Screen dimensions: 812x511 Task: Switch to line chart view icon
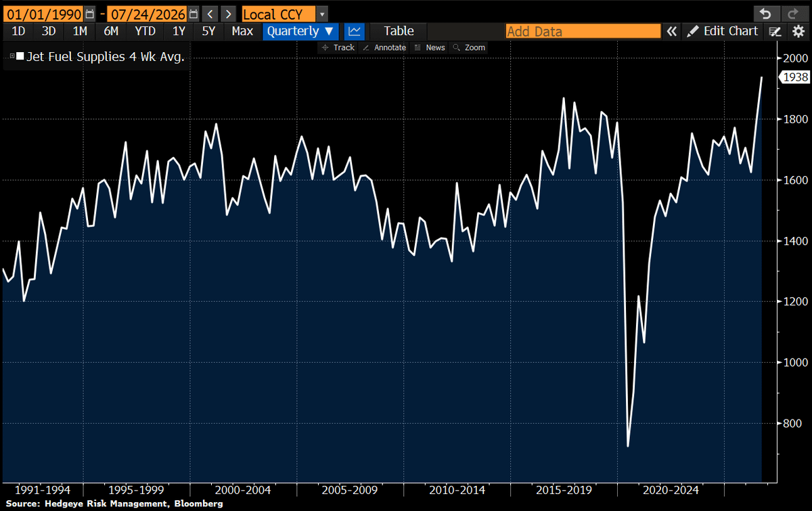click(x=354, y=31)
